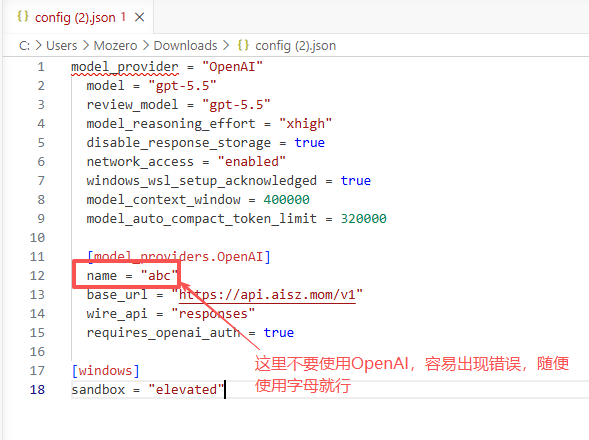Click base_url key on line 13
Image resolution: width=589 pixels, height=440 pixels.
(117, 295)
